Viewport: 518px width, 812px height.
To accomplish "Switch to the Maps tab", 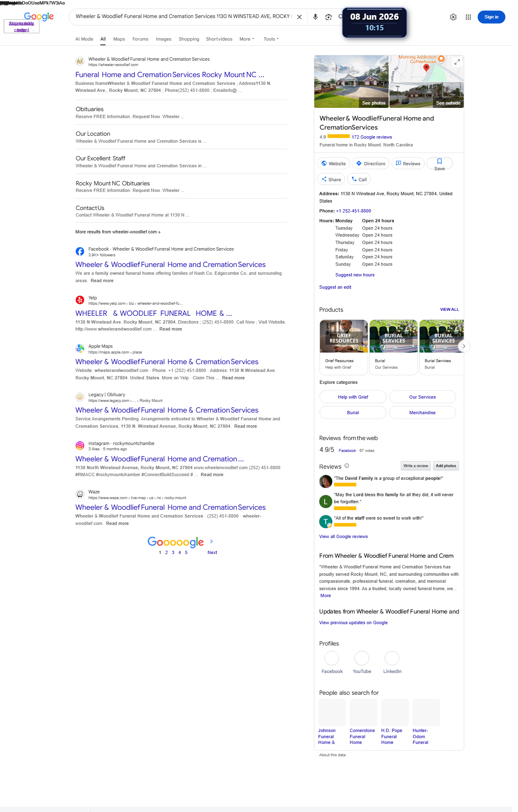I will tap(119, 39).
